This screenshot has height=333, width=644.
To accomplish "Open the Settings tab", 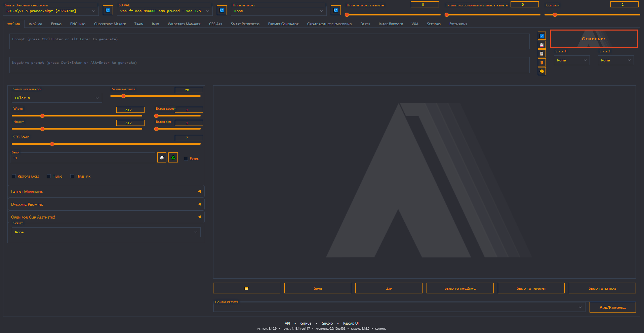I will tap(434, 24).
